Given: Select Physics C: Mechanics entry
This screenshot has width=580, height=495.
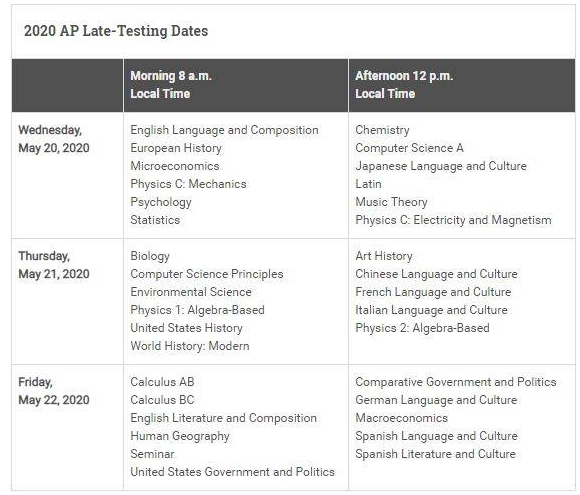Looking at the screenshot, I should 188,184.
